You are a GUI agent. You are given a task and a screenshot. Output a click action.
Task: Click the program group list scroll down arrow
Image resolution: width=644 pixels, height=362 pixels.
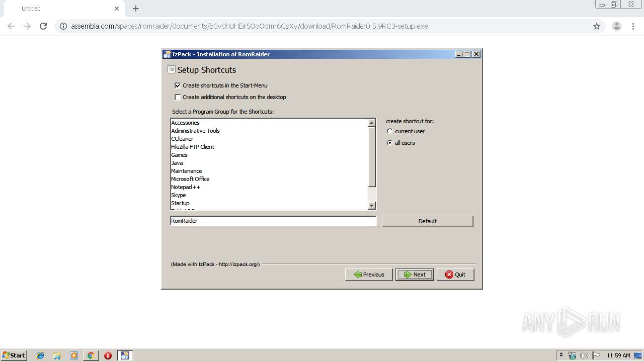(372, 205)
